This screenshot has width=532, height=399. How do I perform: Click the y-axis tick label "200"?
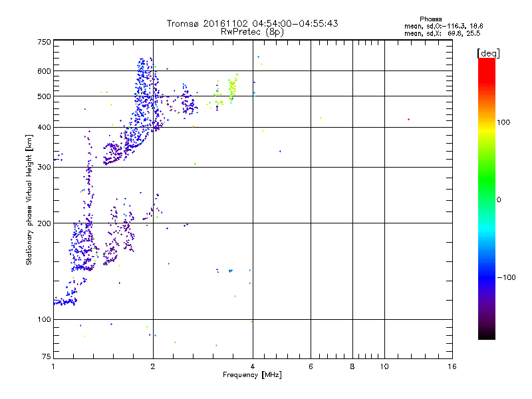[44, 223]
